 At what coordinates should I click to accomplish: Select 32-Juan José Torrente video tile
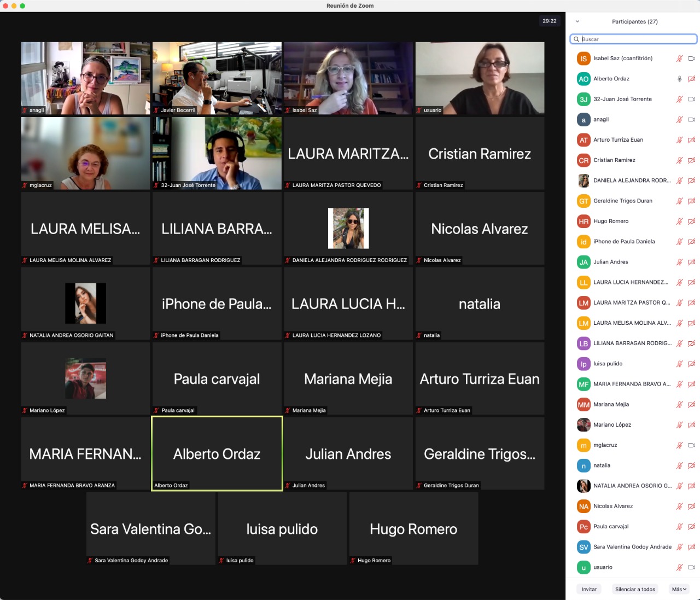217,153
